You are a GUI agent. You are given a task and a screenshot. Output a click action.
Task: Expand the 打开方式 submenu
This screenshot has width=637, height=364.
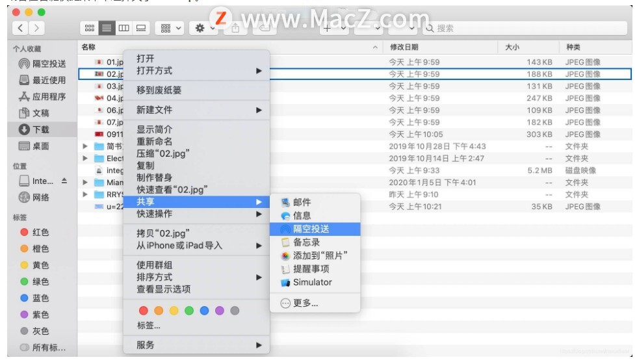(196, 71)
